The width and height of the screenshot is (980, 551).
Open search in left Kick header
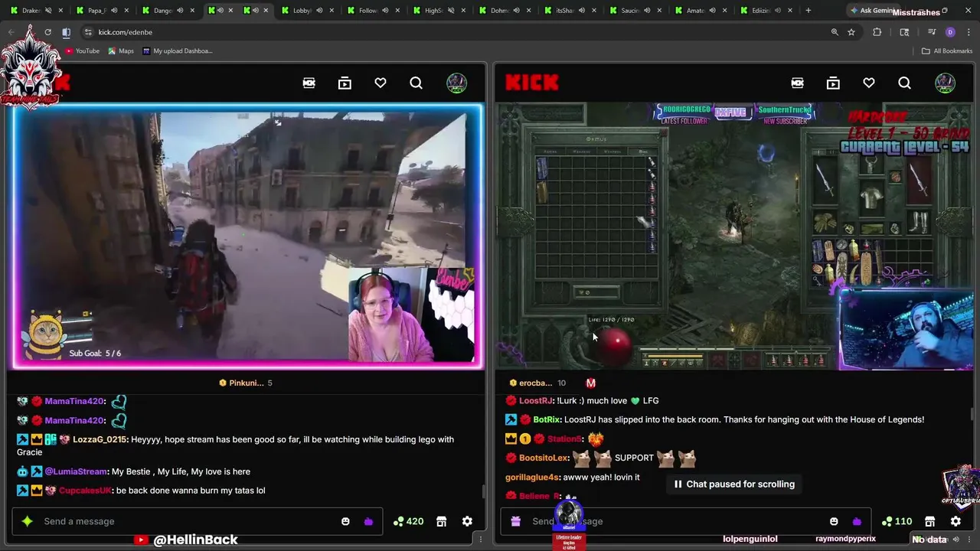coord(416,83)
